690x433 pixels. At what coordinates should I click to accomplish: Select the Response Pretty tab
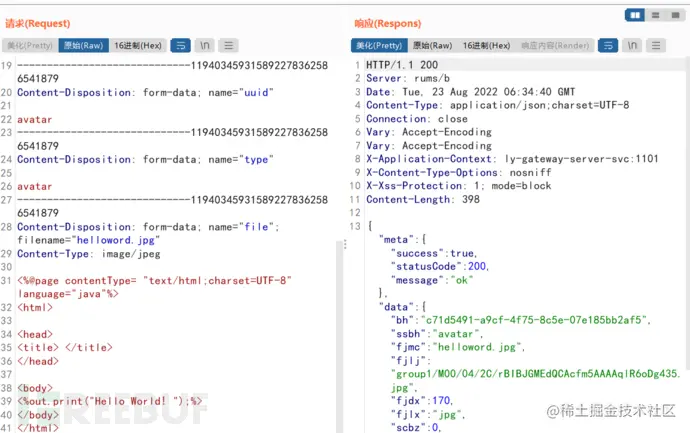pos(379,45)
